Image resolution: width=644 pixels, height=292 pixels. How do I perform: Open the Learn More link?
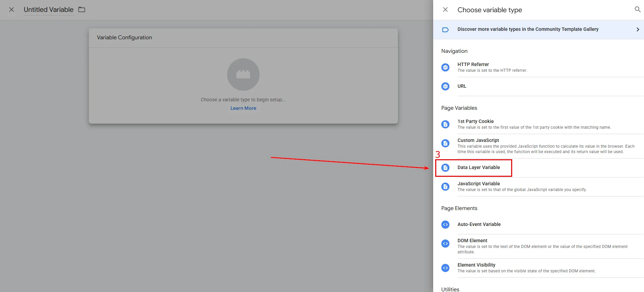(x=243, y=108)
